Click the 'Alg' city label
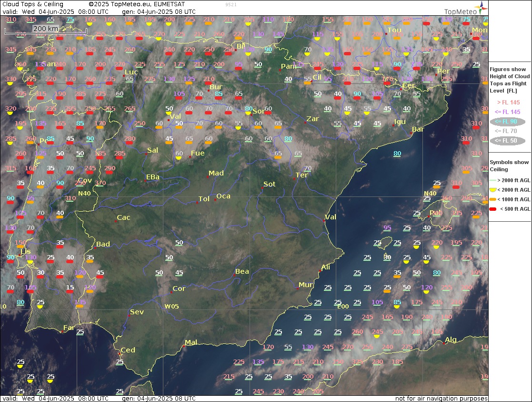Image resolution: width=532 pixels, height=402 pixels. [x=451, y=340]
